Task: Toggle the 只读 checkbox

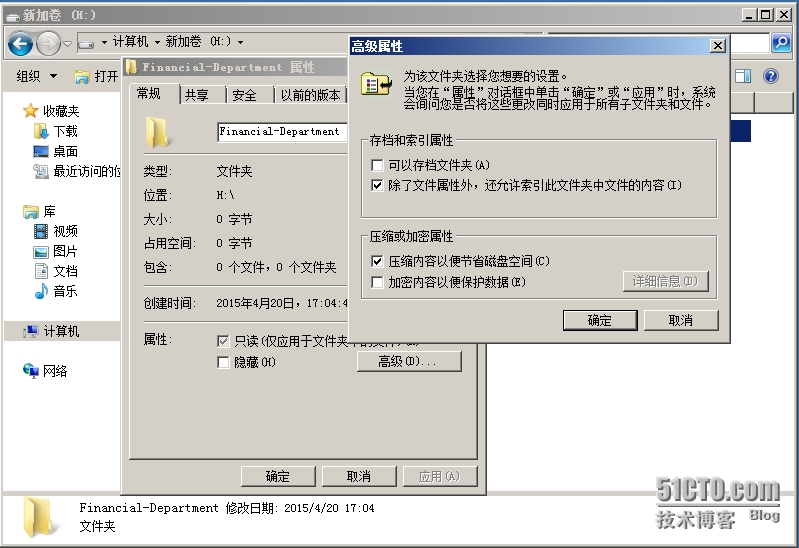Action: pos(223,341)
